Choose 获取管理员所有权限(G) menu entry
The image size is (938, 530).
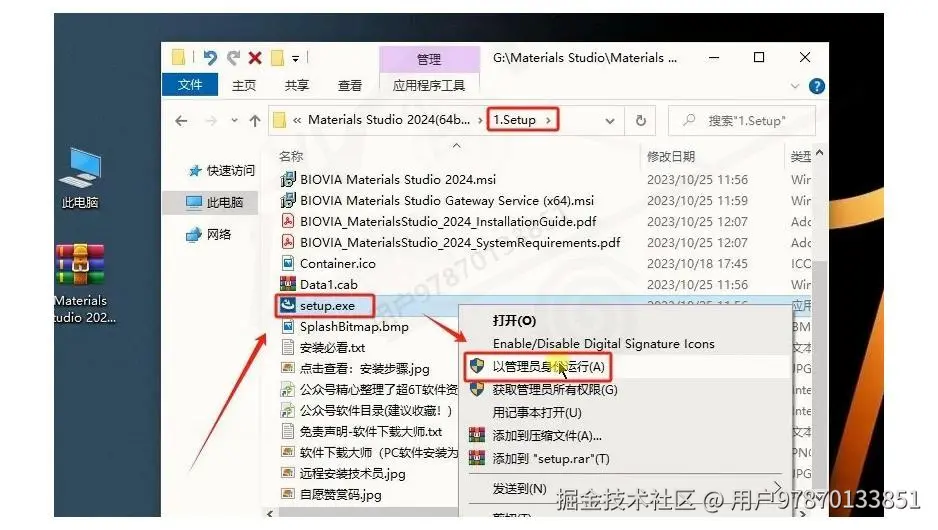coord(554,390)
